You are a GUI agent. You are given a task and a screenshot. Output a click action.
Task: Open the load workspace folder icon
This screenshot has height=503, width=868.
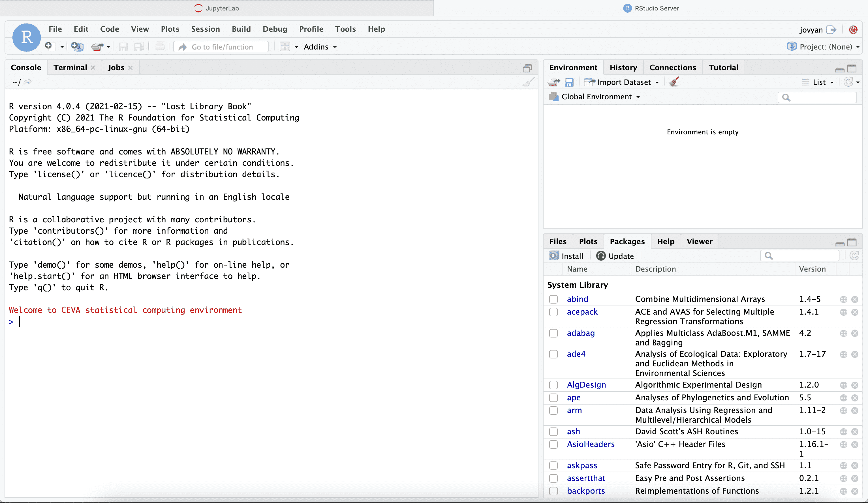click(x=553, y=82)
